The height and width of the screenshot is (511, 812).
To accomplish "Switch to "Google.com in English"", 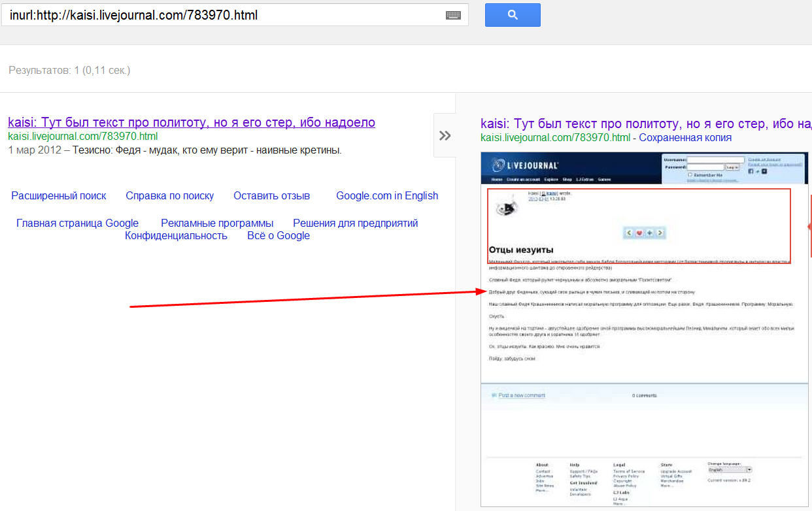I will 387,195.
